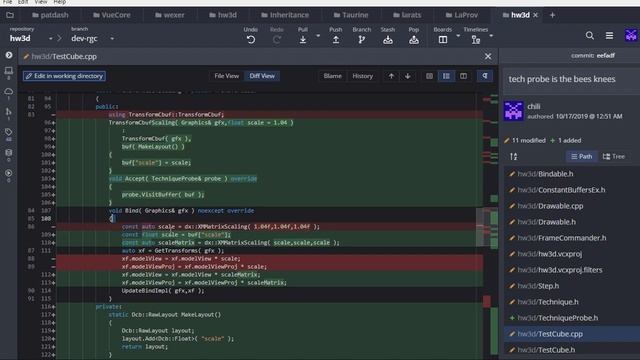The image size is (640, 360).
Task: Add a new tab with the plus icon
Action: tap(552, 15)
